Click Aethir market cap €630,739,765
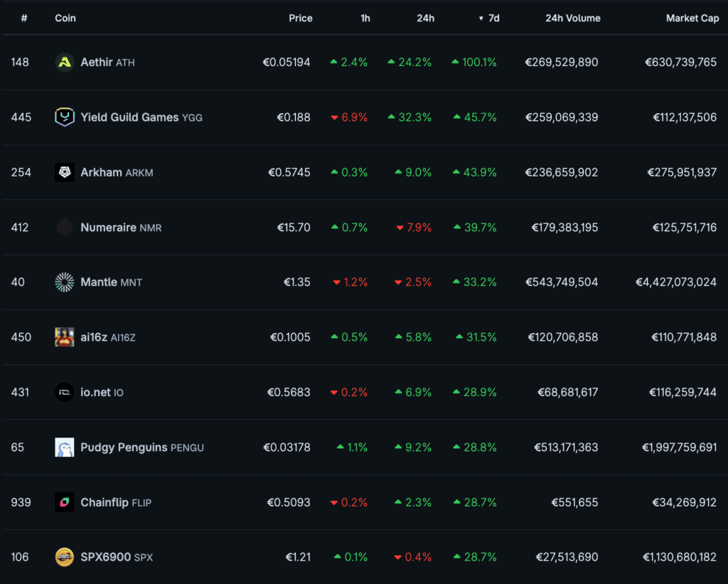The height and width of the screenshot is (584, 728). (680, 63)
